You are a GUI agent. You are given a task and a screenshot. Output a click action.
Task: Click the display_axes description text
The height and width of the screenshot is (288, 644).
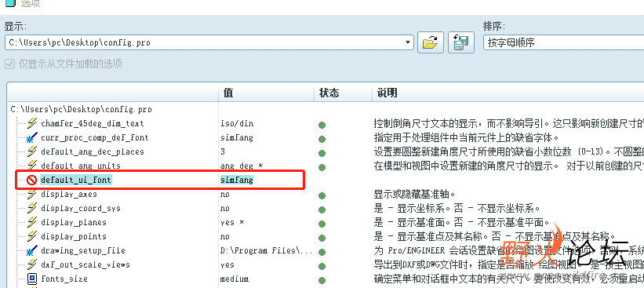click(415, 194)
